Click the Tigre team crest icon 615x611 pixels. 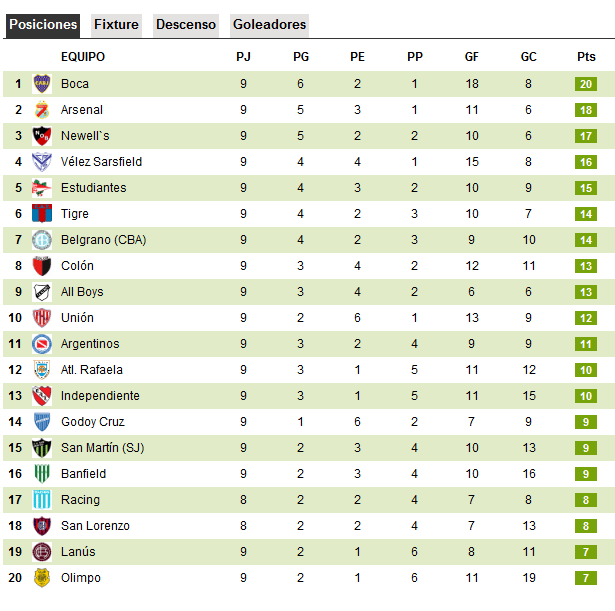[x=41, y=214]
